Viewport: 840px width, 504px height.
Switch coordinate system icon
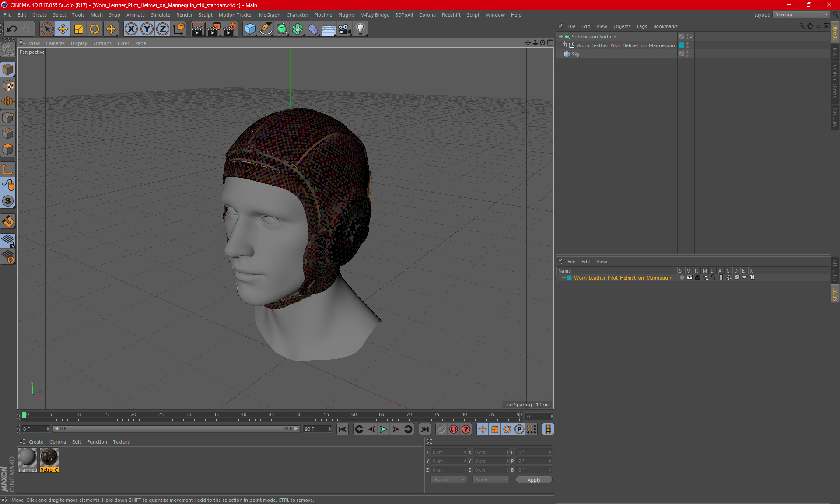tap(178, 29)
